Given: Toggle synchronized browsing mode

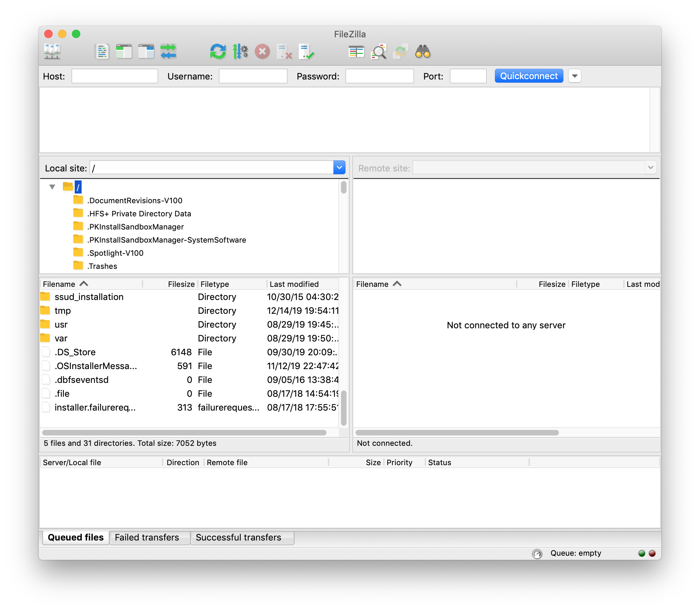Looking at the screenshot, I should click(x=401, y=51).
